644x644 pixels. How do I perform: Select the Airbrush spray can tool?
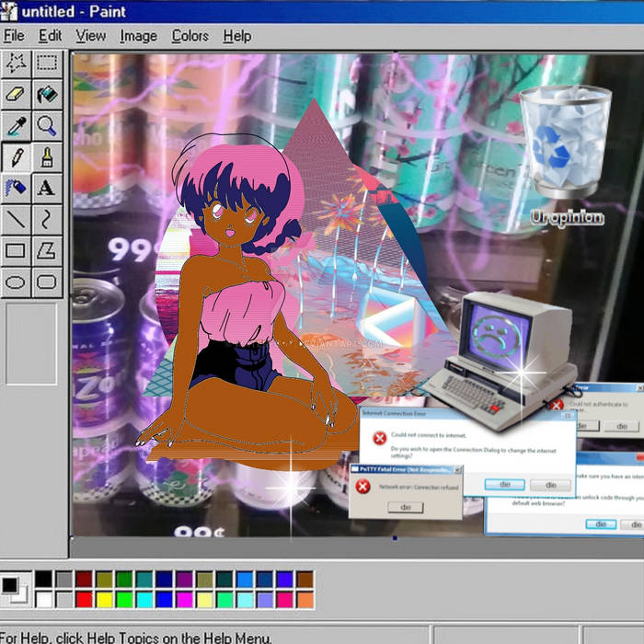pyautogui.click(x=16, y=188)
